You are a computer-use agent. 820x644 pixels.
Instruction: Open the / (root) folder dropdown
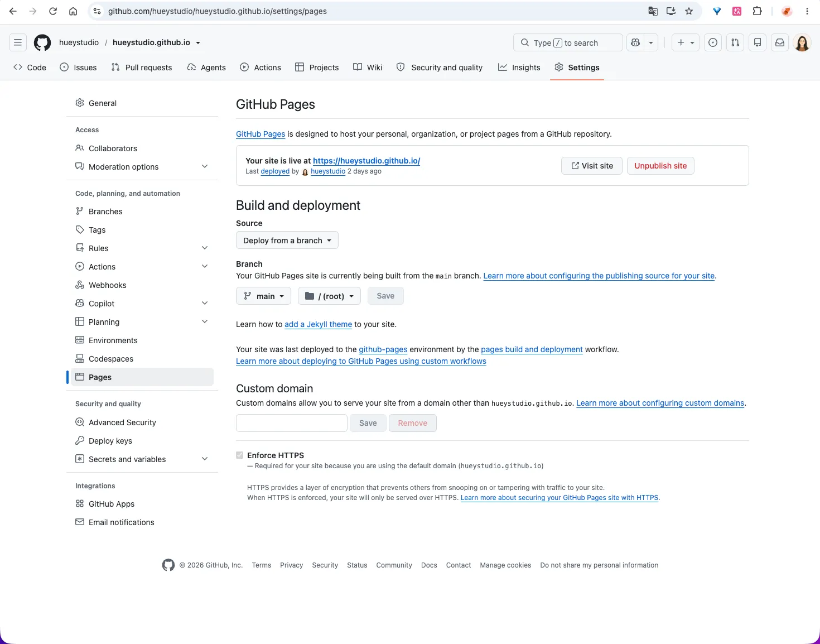[330, 296]
